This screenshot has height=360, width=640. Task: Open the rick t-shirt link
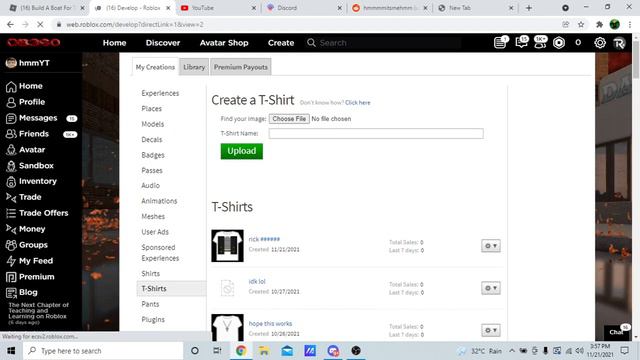(264, 239)
